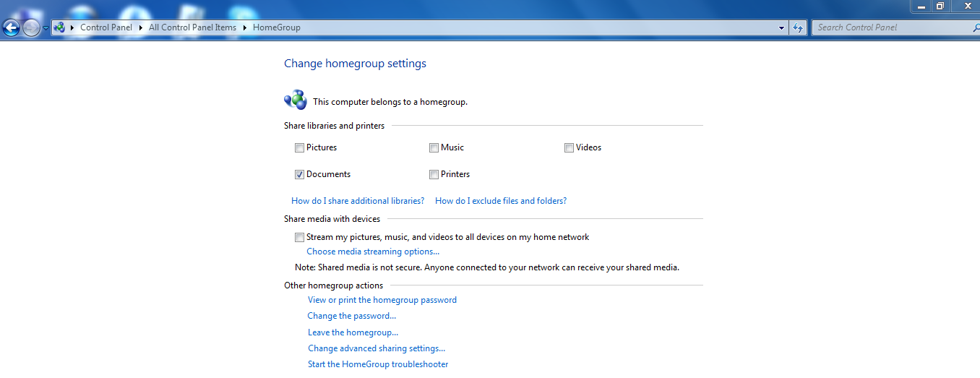Click the 'Share media with devices' section label
The image size is (980, 378).
332,219
